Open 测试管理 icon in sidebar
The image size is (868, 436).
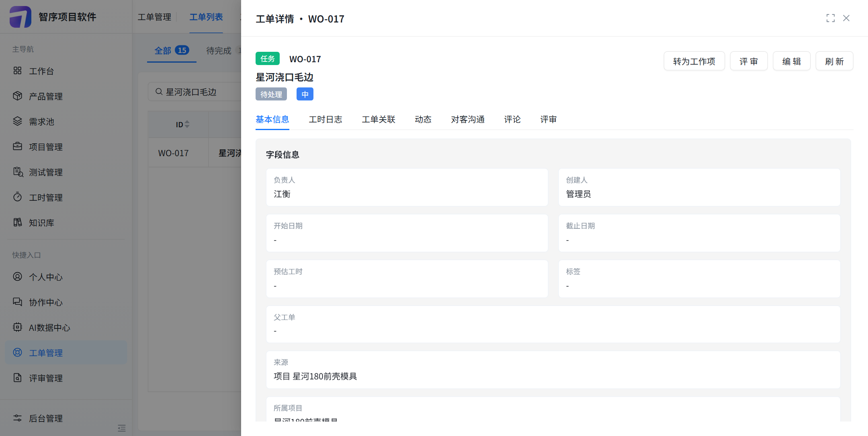[18, 172]
